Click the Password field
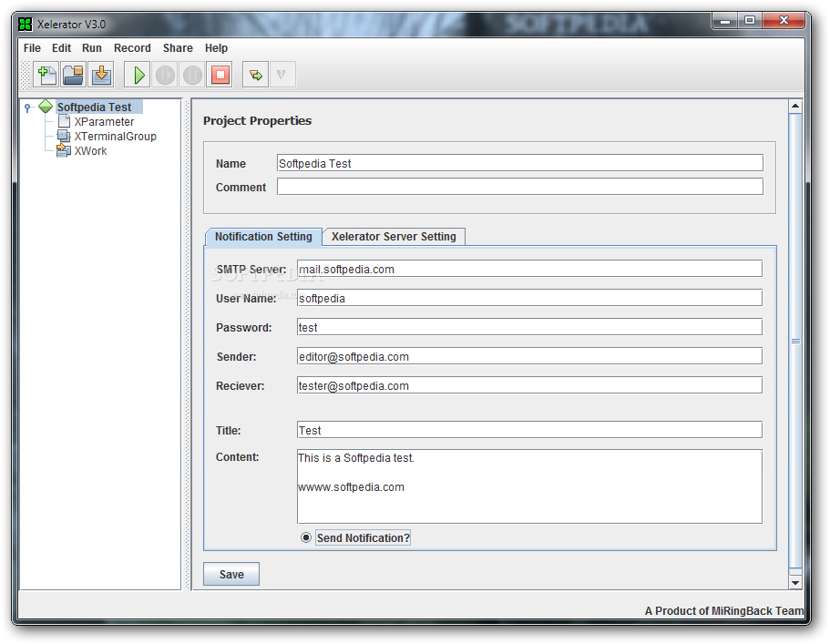Image resolution: width=830 pixels, height=644 pixels. (529, 327)
